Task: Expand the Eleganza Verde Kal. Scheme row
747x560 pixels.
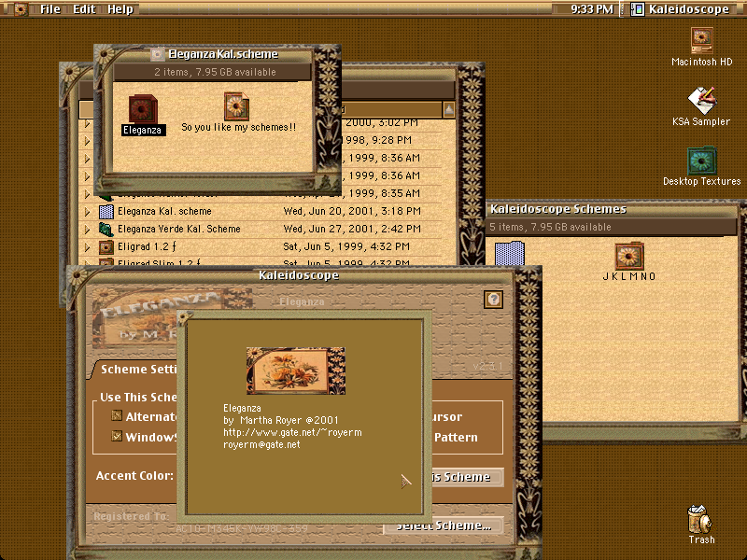Action: (x=87, y=229)
